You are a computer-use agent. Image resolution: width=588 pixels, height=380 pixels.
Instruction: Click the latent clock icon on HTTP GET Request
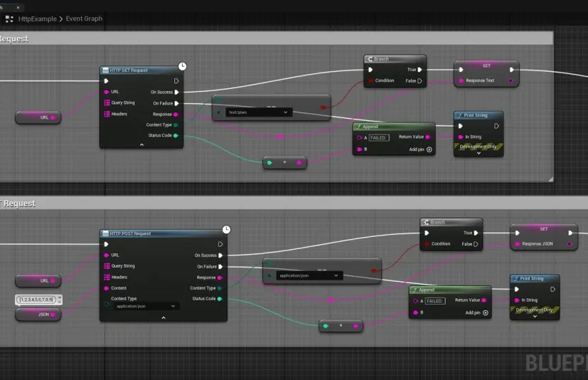183,66
